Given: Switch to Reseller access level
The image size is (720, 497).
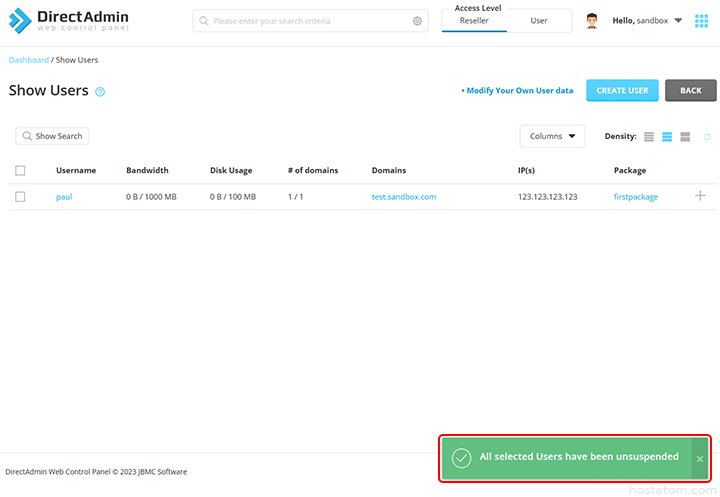Looking at the screenshot, I should [x=474, y=21].
